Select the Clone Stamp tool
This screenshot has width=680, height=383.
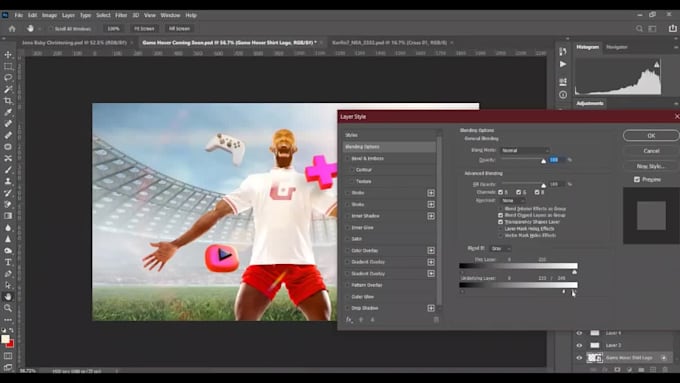[x=8, y=181]
